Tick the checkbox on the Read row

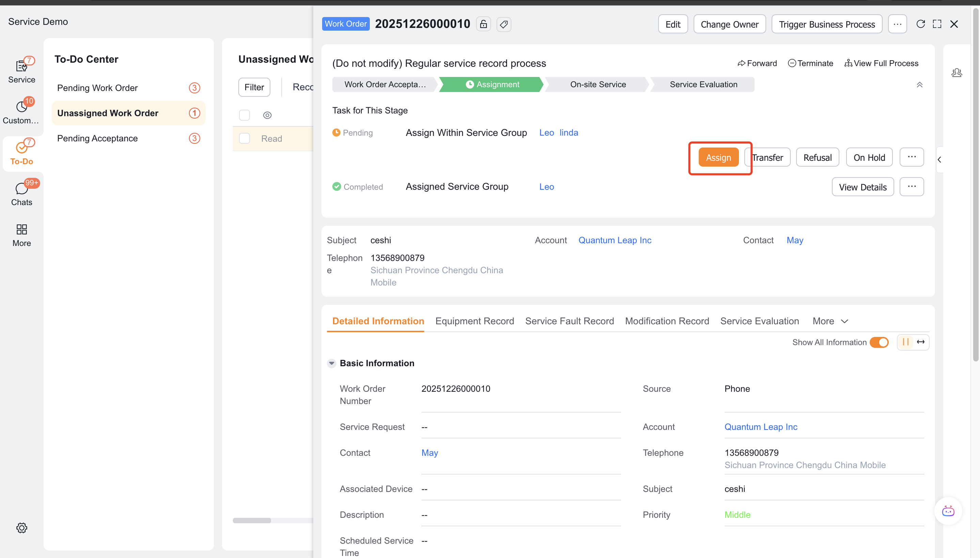pyautogui.click(x=244, y=138)
